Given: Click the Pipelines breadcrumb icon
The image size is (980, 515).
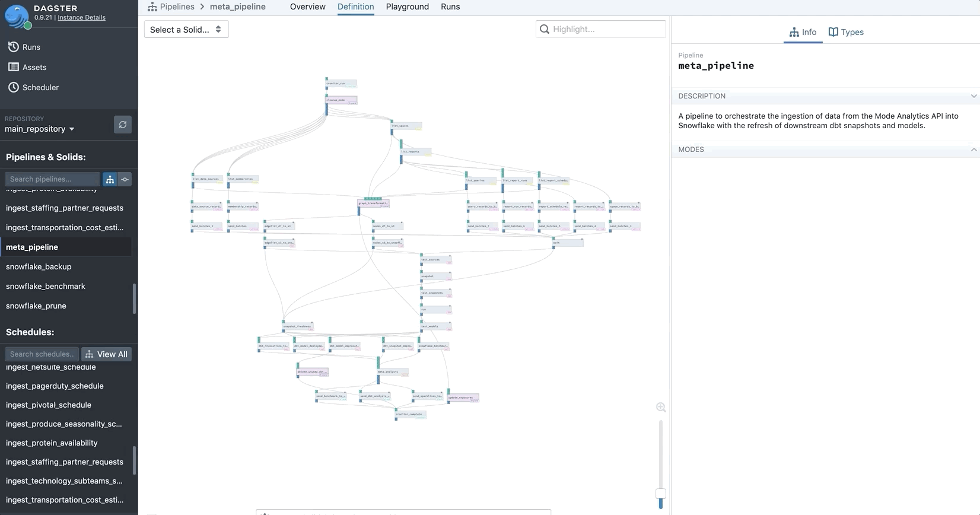Looking at the screenshot, I should [x=152, y=7].
